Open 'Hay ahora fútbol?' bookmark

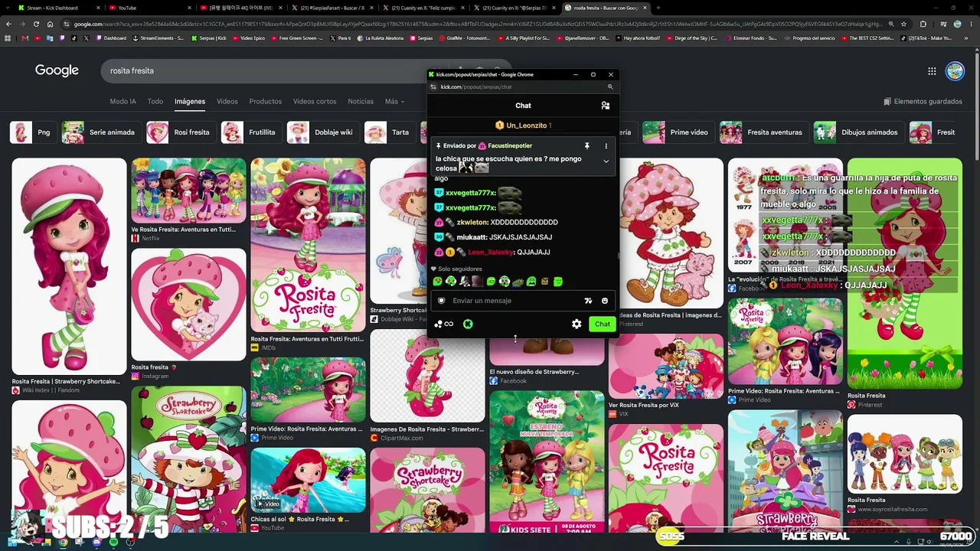coord(637,38)
